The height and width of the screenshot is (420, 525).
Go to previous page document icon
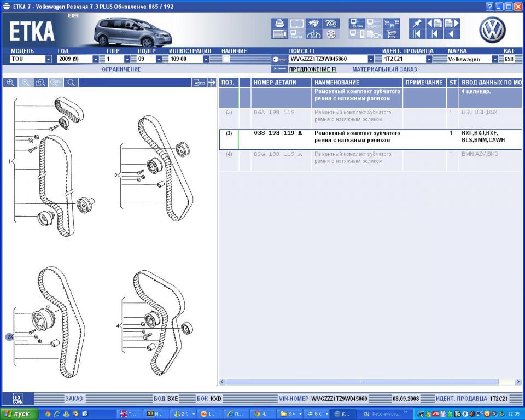click(435, 24)
